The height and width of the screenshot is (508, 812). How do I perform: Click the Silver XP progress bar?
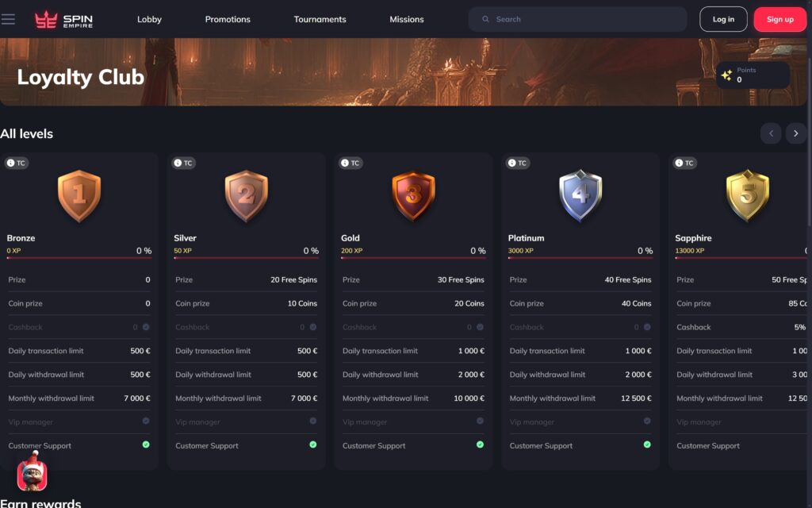click(x=246, y=258)
